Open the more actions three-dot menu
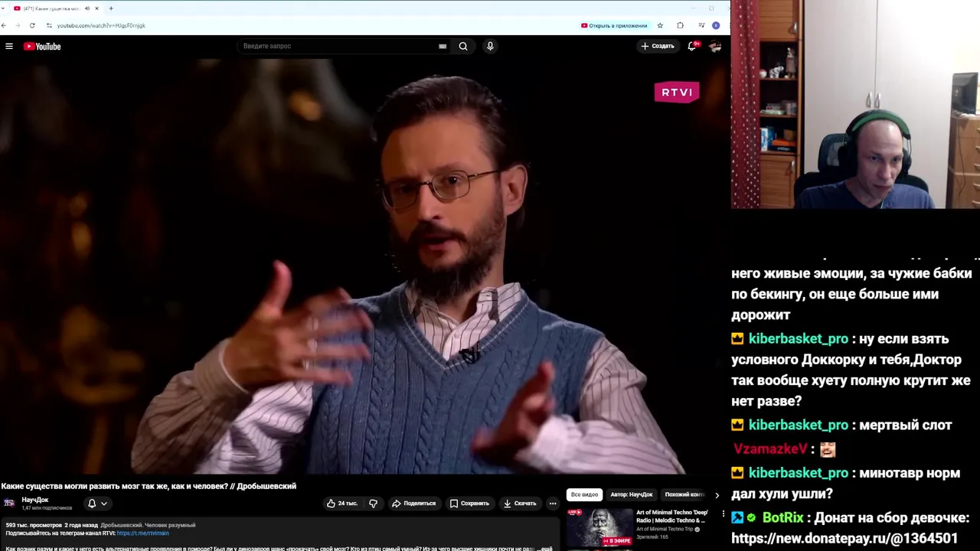980x551 pixels. (x=553, y=504)
